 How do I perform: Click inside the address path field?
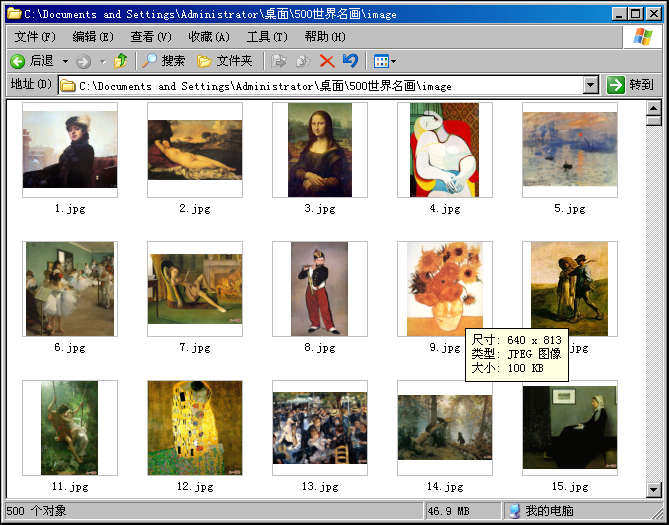(x=329, y=86)
